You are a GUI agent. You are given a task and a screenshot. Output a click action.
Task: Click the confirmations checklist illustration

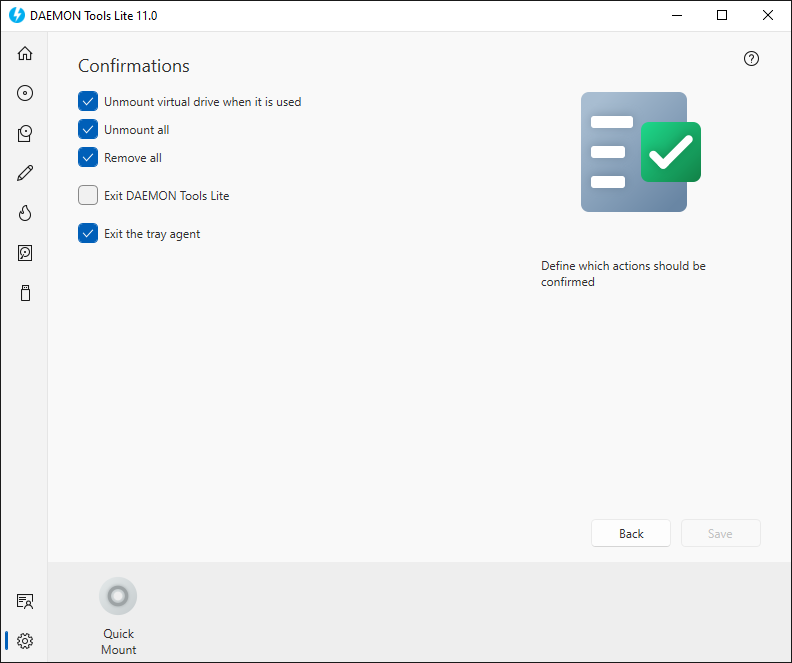point(640,152)
